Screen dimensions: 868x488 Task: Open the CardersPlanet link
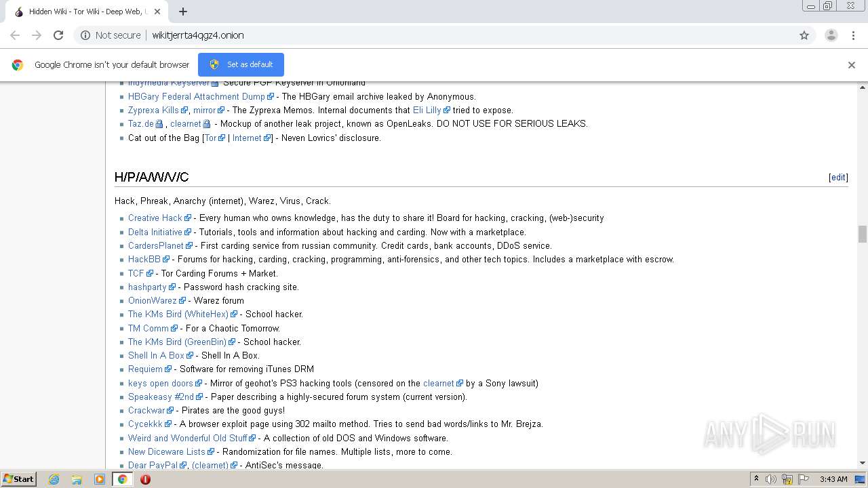point(156,245)
